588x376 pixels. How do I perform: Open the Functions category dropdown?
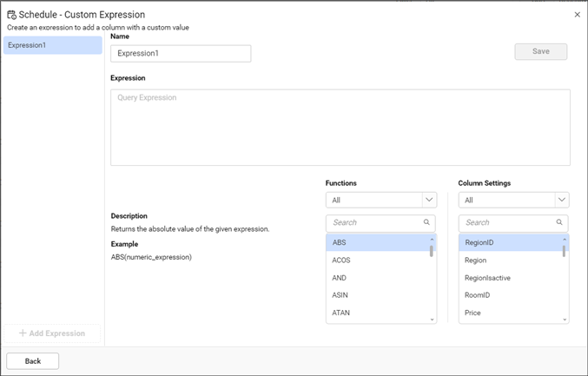[380, 200]
